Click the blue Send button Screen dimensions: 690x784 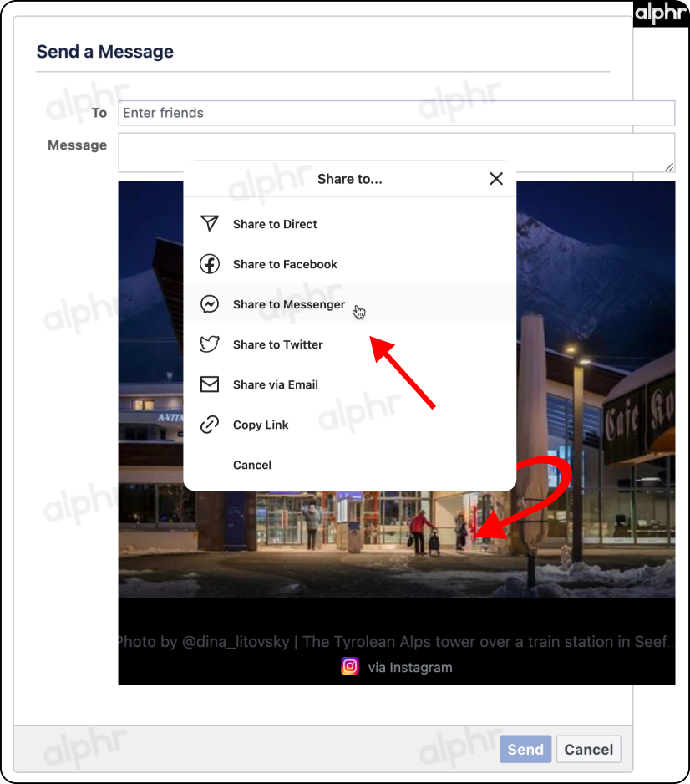pos(525,749)
